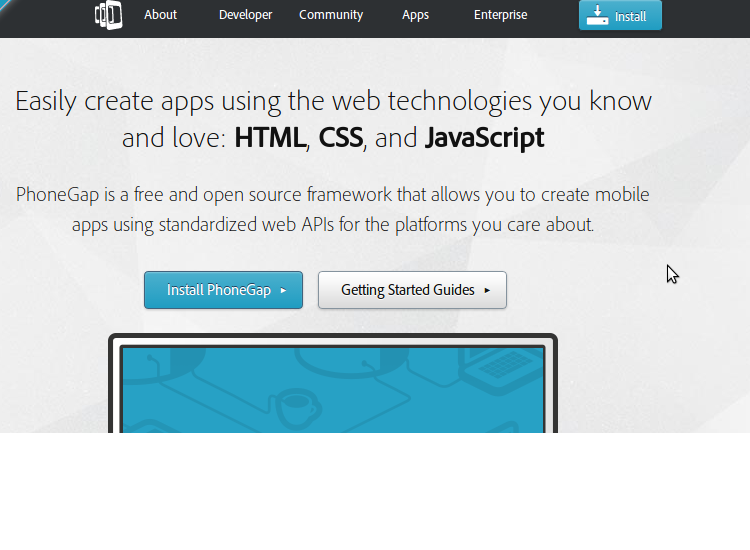Click the Install PhoneGap button
750x550 pixels.
[223, 290]
